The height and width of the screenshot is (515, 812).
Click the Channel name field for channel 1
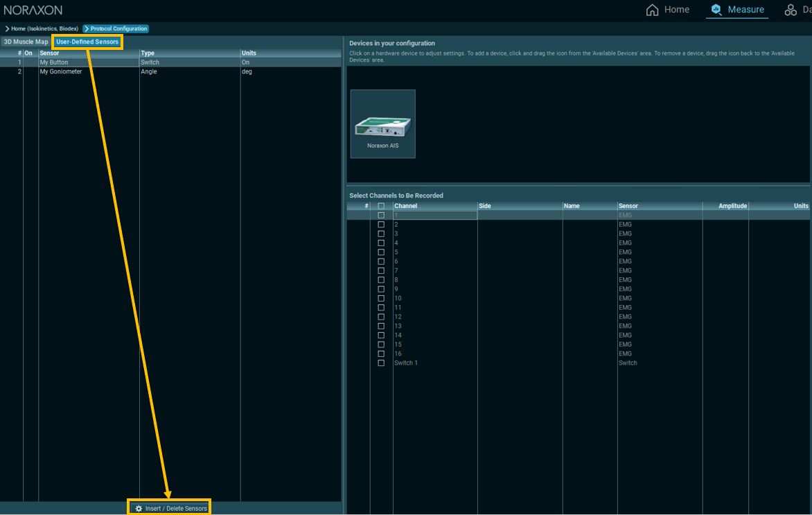tap(435, 216)
